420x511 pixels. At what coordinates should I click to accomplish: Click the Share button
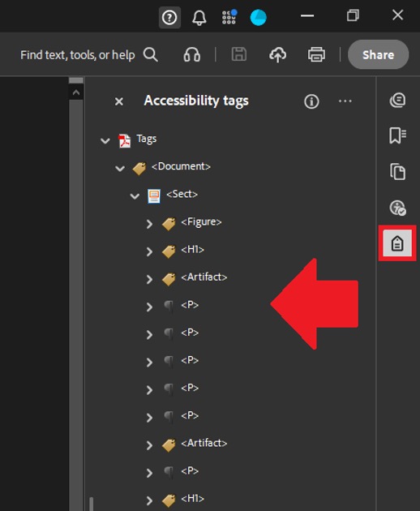pyautogui.click(x=379, y=54)
